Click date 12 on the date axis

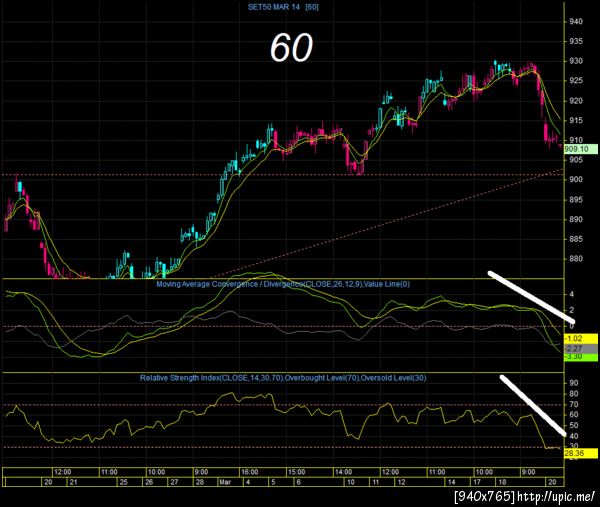click(x=401, y=482)
